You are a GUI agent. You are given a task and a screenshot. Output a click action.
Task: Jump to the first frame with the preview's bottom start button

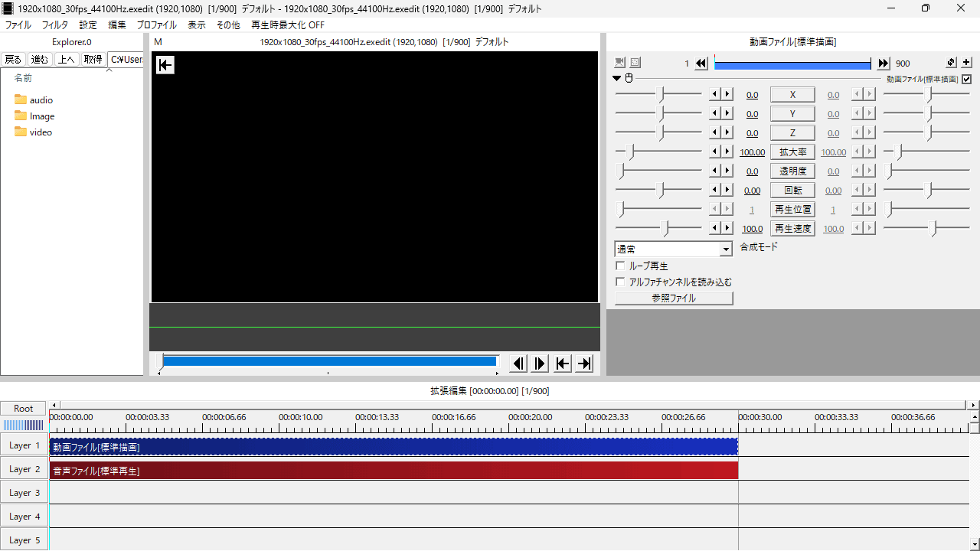(x=562, y=364)
